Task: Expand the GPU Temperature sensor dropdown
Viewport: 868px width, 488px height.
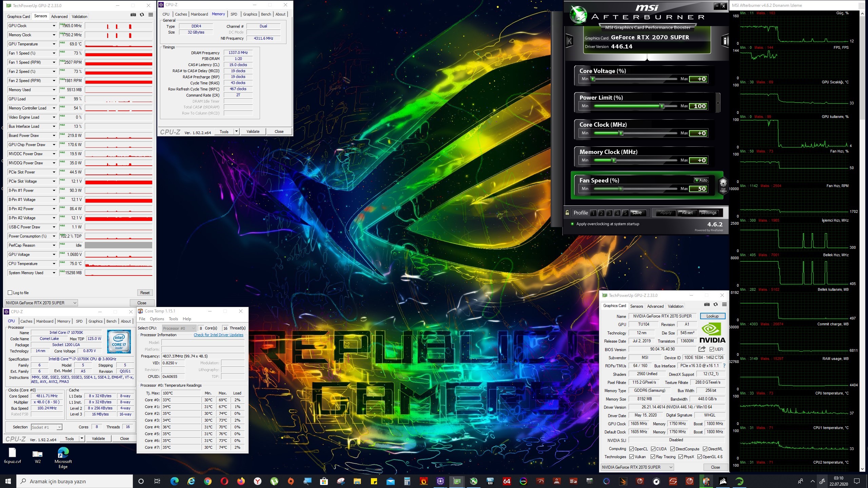Action: [54, 44]
